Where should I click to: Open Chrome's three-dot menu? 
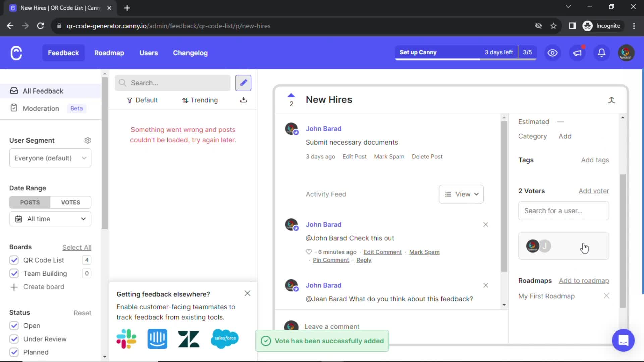click(x=634, y=26)
